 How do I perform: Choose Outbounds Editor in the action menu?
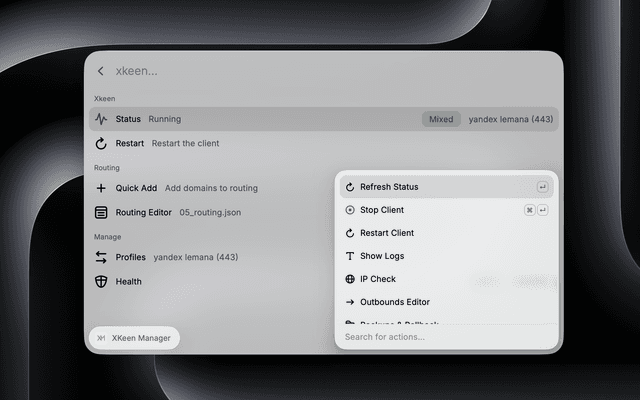tap(447, 302)
